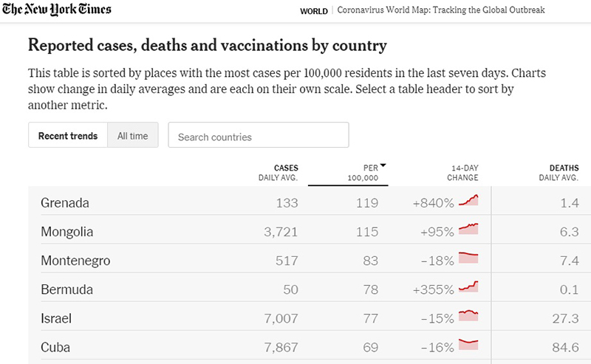The height and width of the screenshot is (364, 591).
Task: Sort table by Deaths daily avg. header
Action: point(558,173)
